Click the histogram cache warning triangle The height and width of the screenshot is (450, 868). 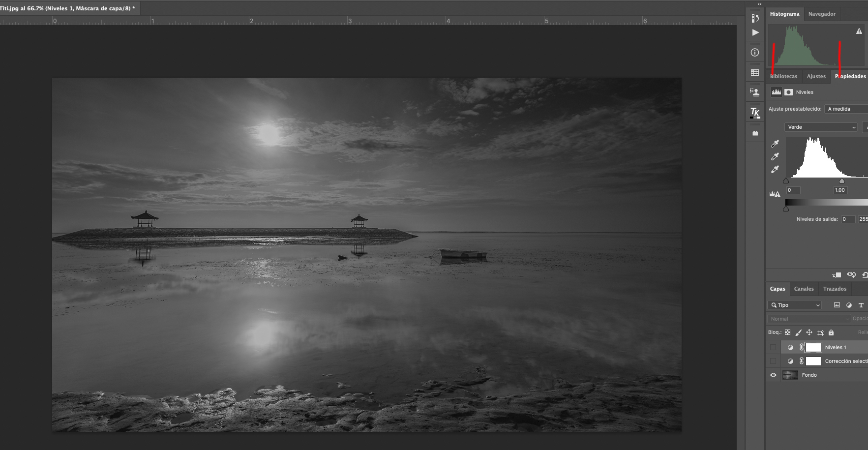859,31
